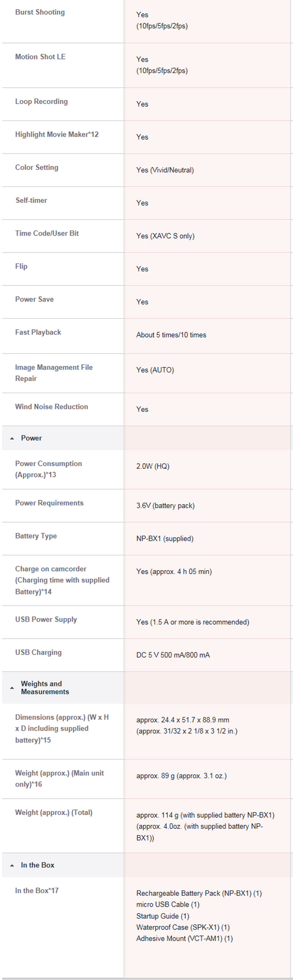Screen dimensions: 293x980
Task: Click the In the Box header text
Action: [37, 865]
